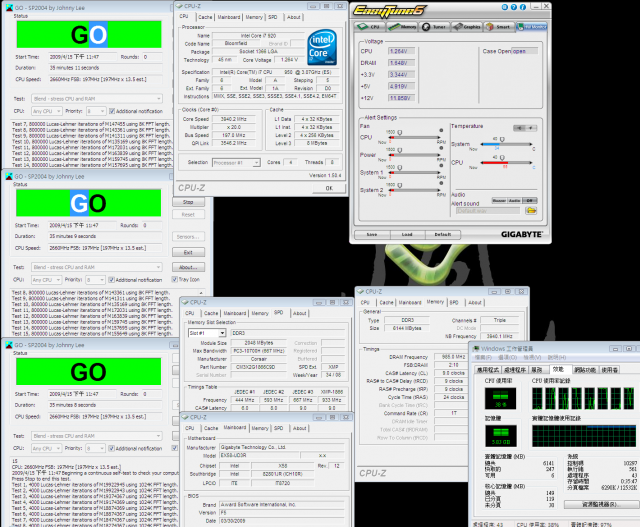
Task: Click the Intel Core i7 logo in CPU-Z
Action: click(322, 47)
